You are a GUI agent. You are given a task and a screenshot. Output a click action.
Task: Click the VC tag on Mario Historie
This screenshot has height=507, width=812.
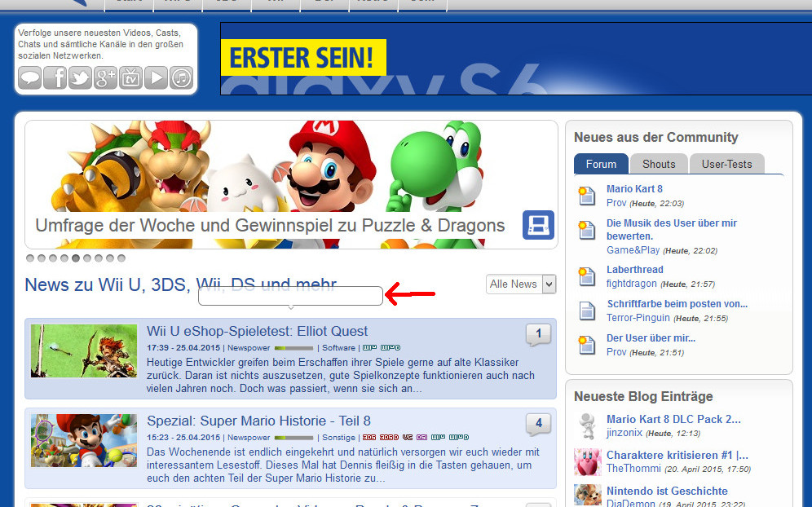(408, 438)
